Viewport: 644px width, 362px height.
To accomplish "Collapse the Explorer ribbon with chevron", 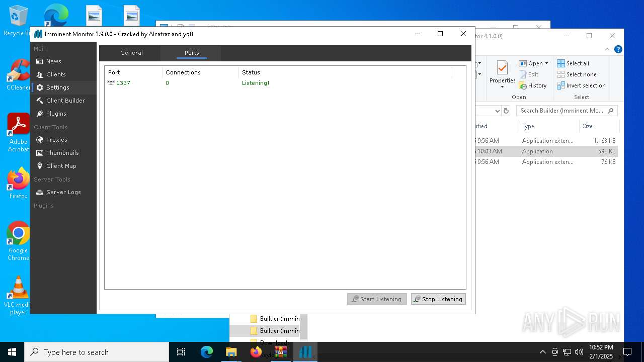I will pyautogui.click(x=607, y=49).
